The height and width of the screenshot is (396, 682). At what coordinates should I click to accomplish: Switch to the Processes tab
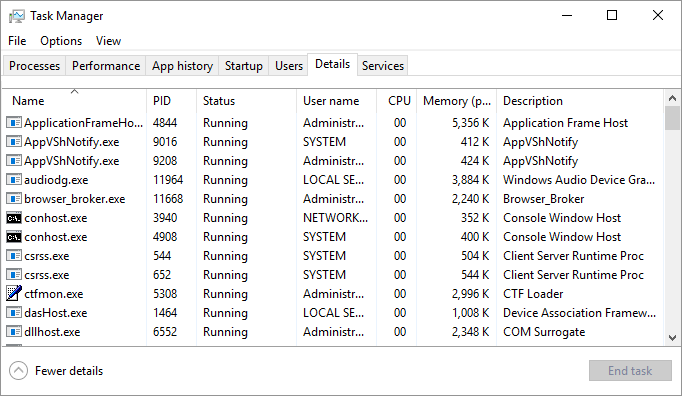[34, 66]
